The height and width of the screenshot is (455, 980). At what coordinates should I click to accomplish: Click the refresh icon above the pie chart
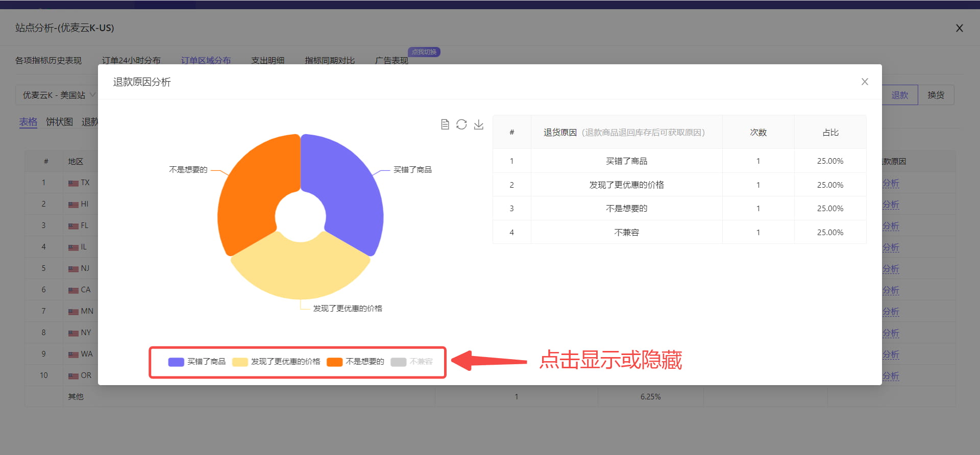461,124
